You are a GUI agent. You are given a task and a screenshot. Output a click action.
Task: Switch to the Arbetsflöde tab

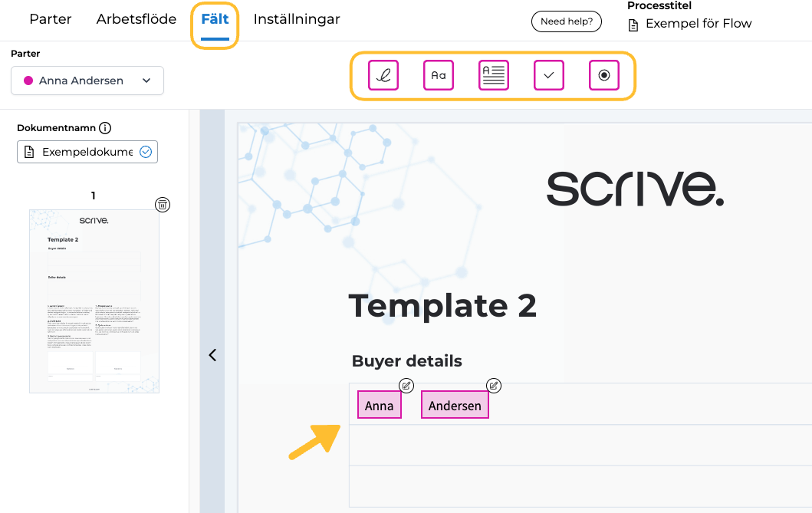136,19
